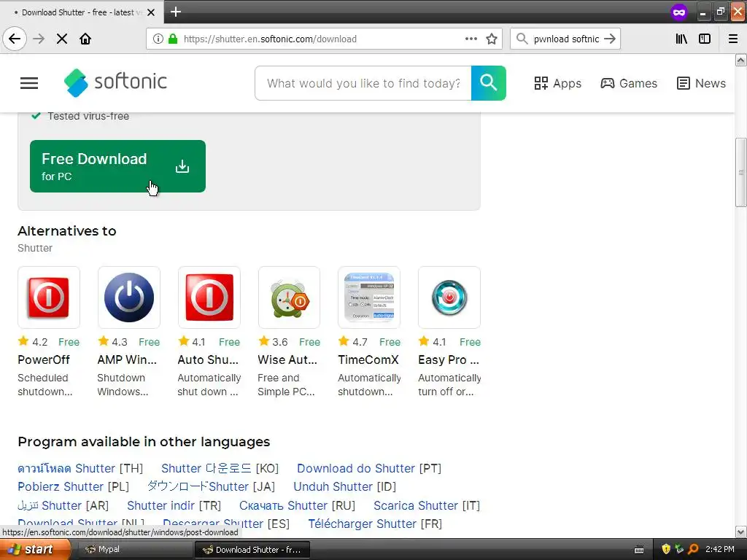Image resolution: width=747 pixels, height=560 pixels.
Task: Click page scrollbar down arrow
Action: [x=741, y=532]
